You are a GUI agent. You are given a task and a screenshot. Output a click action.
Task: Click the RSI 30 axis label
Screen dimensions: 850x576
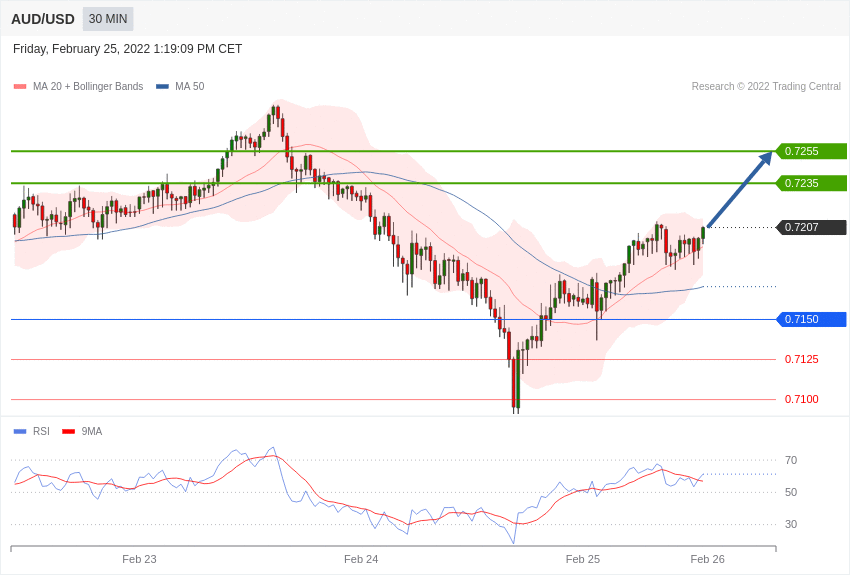[x=791, y=524]
